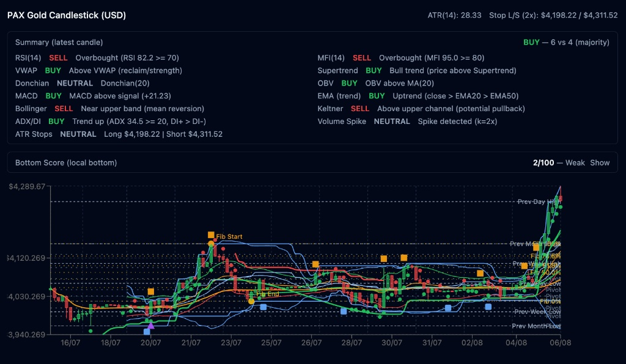This screenshot has height=364, width=626.
Task: Click the $4,289.67 price axis label
Action: tap(27, 187)
